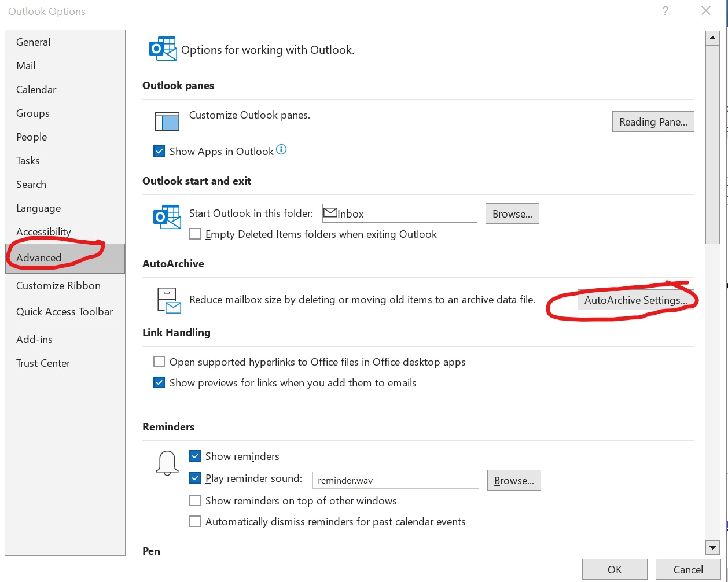Click the vertical scrollbar thumb
The image size is (728, 582).
coord(712,145)
